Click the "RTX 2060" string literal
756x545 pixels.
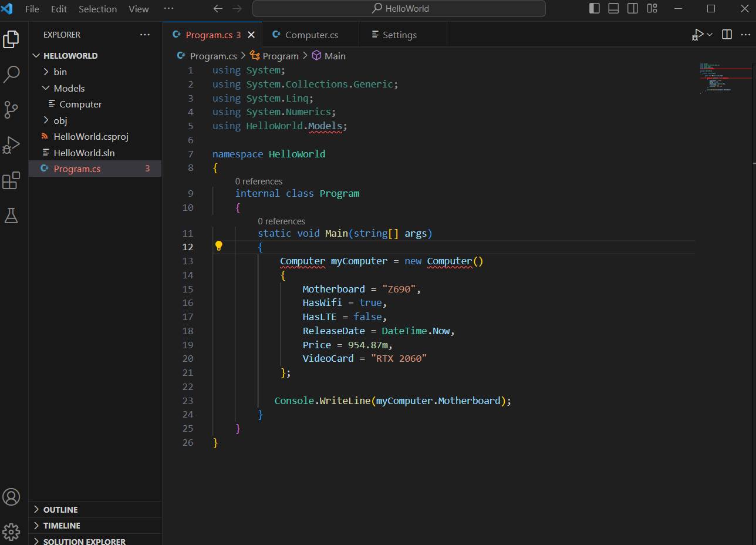[x=399, y=358]
